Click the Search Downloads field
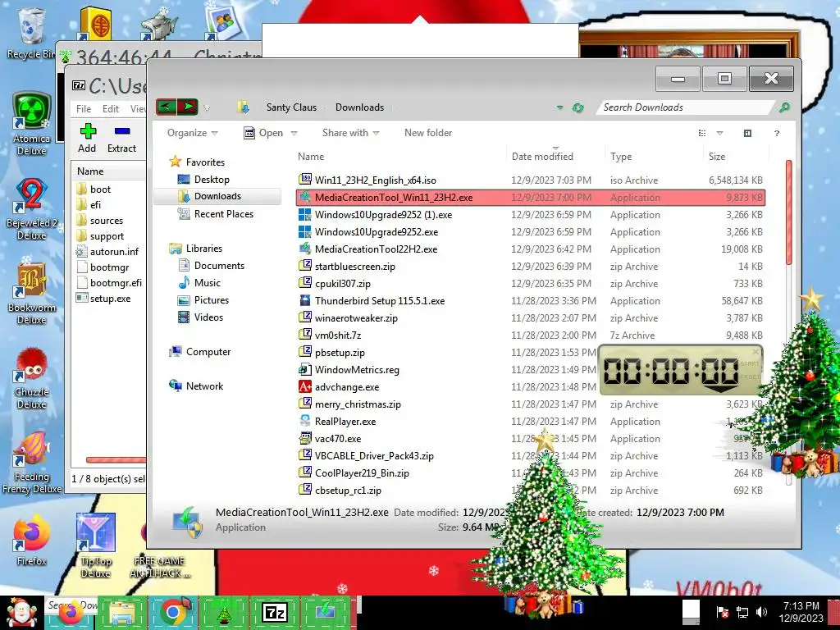This screenshot has width=840, height=630. click(686, 107)
